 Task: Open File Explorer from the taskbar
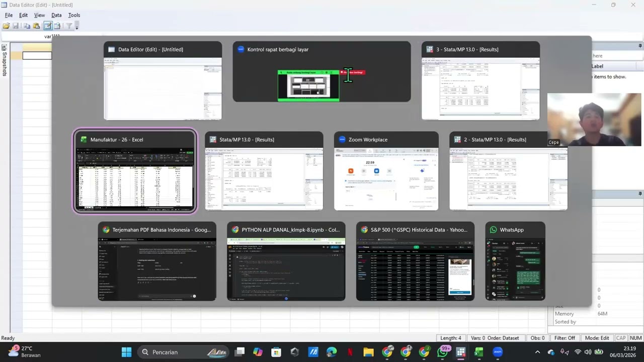[369, 352]
